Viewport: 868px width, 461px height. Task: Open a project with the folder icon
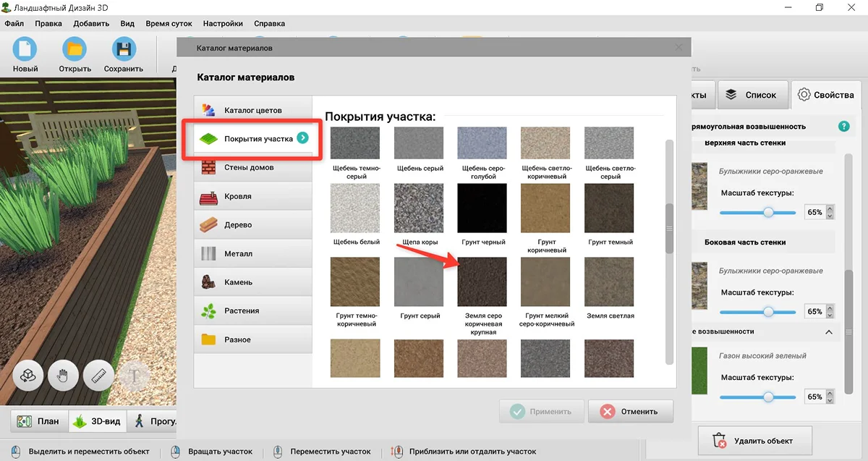click(x=75, y=49)
